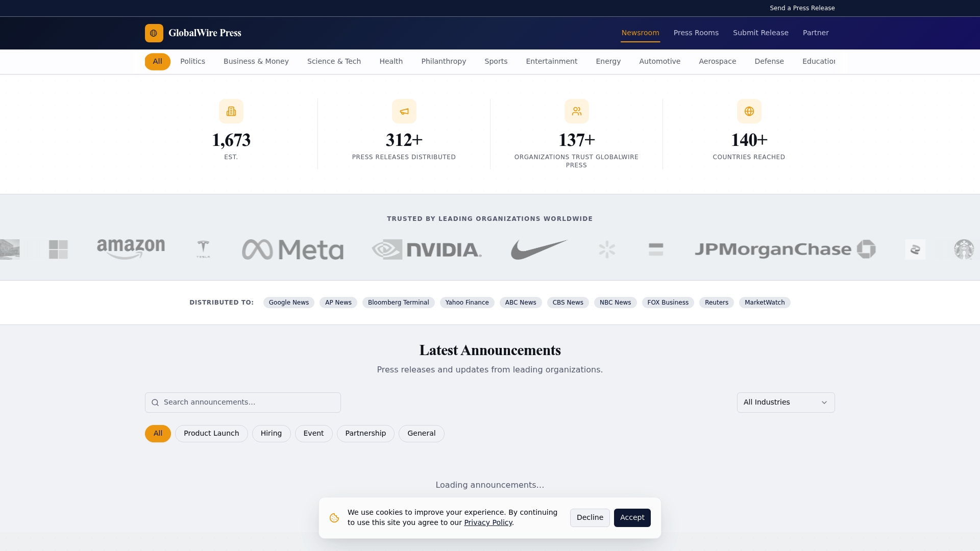Switch to the Defense category
The image size is (980, 551).
coord(769,62)
